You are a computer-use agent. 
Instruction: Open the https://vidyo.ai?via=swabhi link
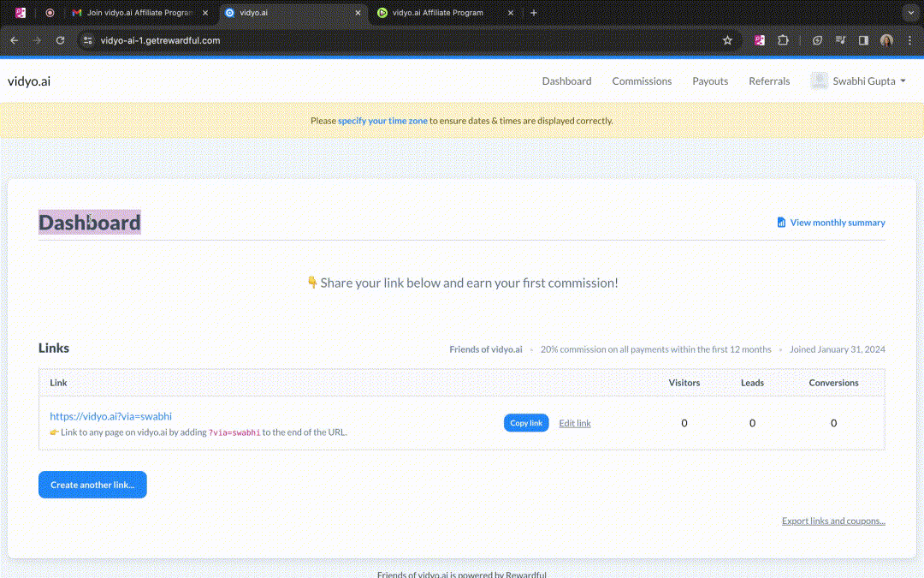110,416
